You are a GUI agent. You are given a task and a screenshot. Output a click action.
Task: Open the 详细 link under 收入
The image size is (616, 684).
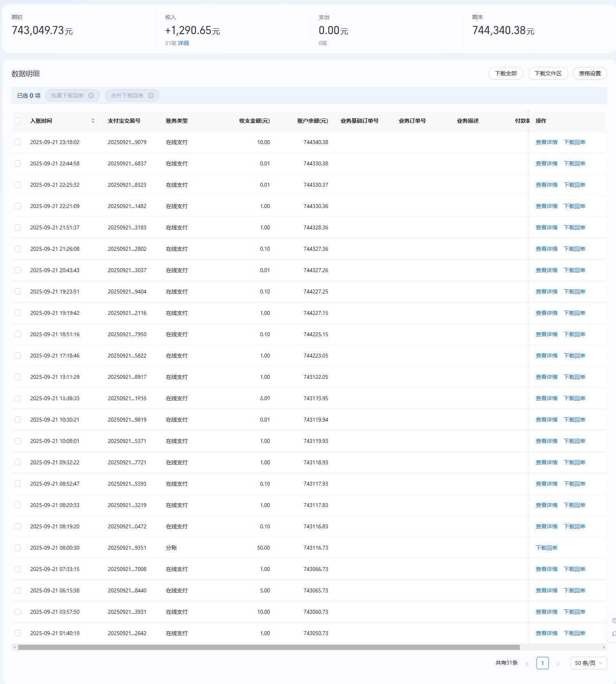click(x=183, y=43)
